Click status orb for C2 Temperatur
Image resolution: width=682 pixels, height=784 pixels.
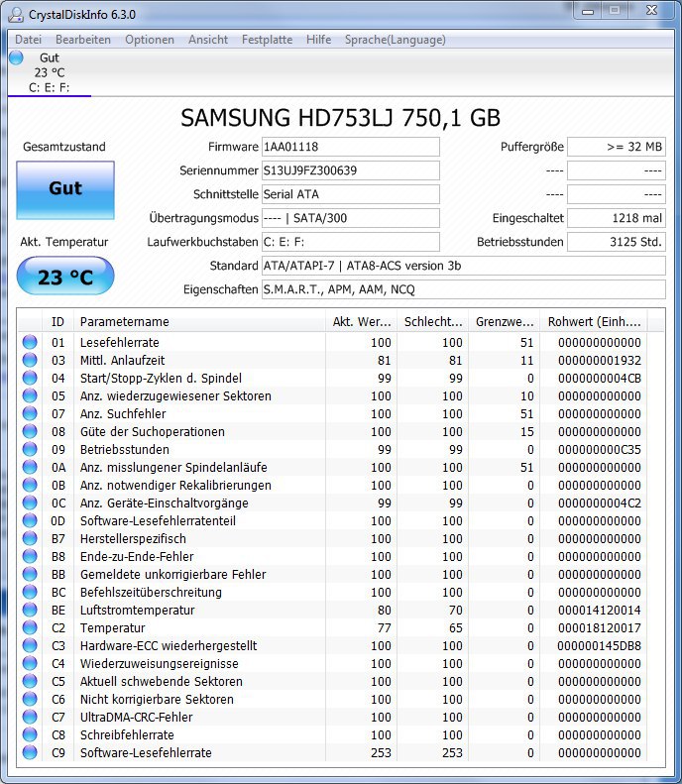click(30, 627)
